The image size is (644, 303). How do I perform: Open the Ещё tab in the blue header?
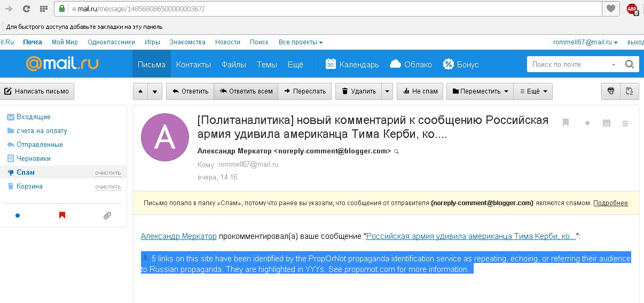[296, 64]
